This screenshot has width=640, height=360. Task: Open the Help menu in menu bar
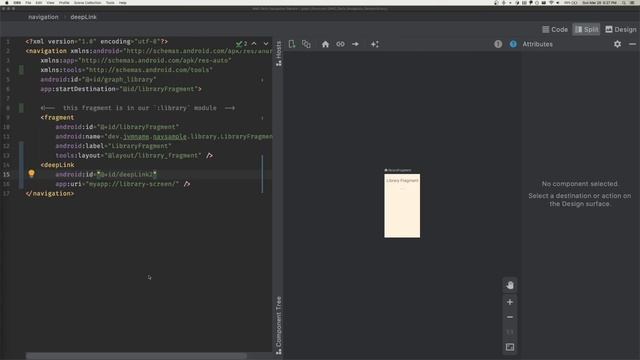pyautogui.click(x=122, y=2)
